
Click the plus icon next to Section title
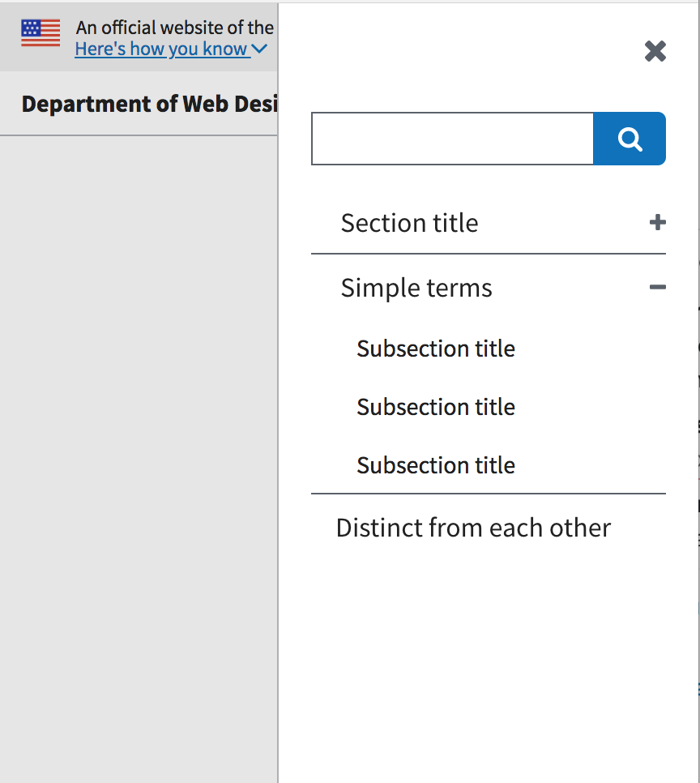tap(657, 222)
